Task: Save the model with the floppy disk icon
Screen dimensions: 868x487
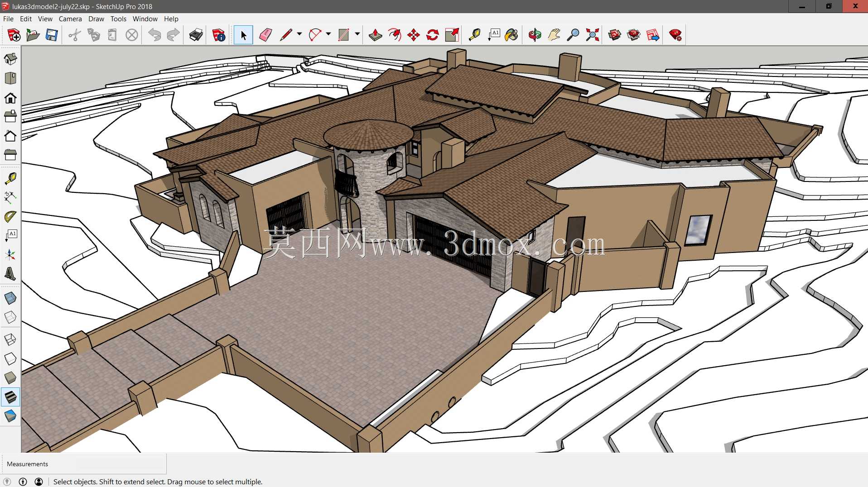Action: click(52, 35)
